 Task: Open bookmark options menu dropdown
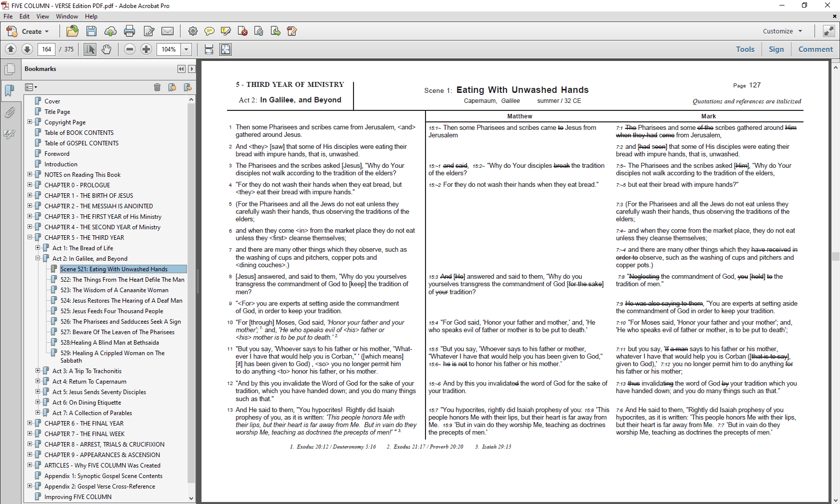coord(31,87)
